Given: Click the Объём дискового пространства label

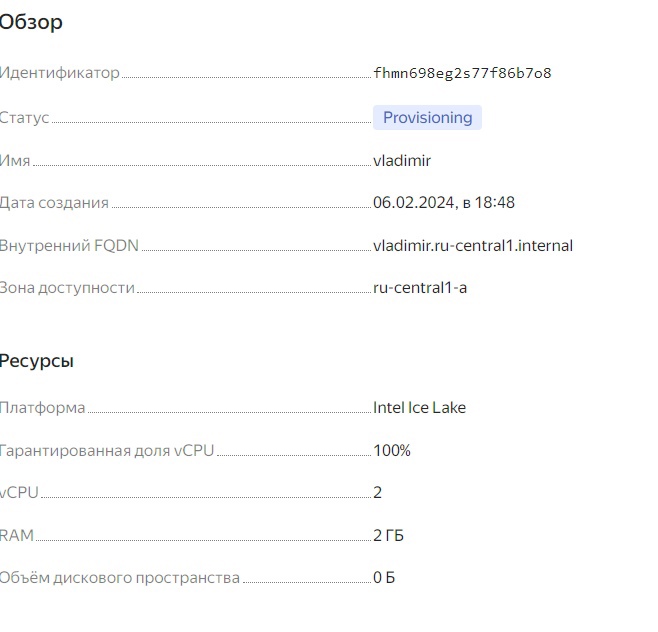Looking at the screenshot, I should (120, 578).
